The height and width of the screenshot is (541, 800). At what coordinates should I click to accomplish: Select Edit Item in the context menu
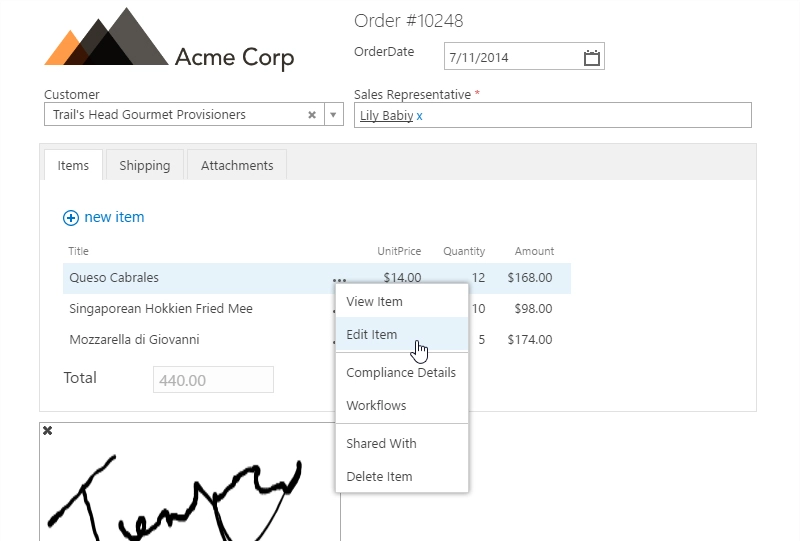(x=372, y=335)
